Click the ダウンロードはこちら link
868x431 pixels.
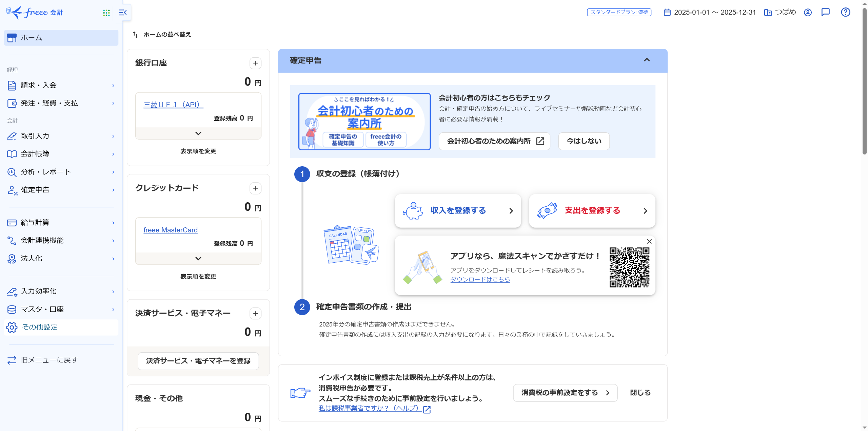tap(480, 279)
